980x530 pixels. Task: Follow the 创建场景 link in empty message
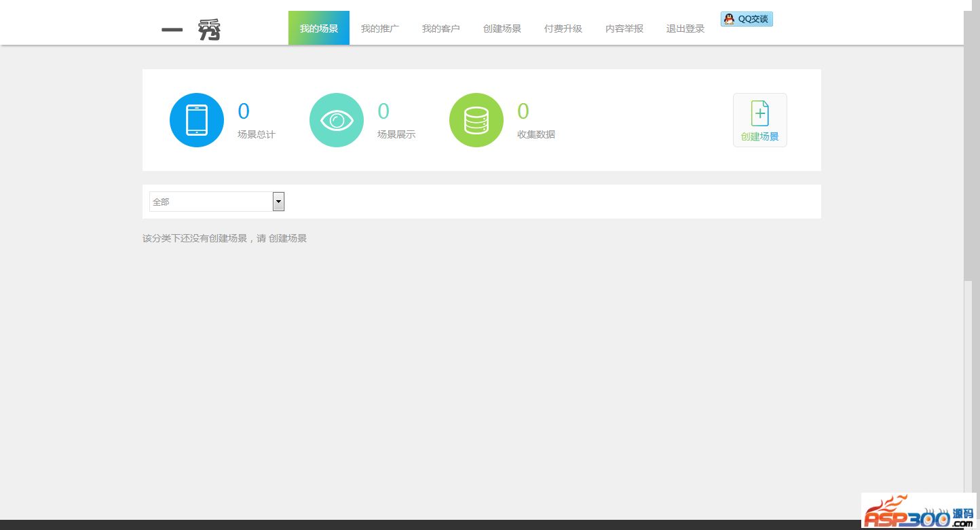coord(288,238)
